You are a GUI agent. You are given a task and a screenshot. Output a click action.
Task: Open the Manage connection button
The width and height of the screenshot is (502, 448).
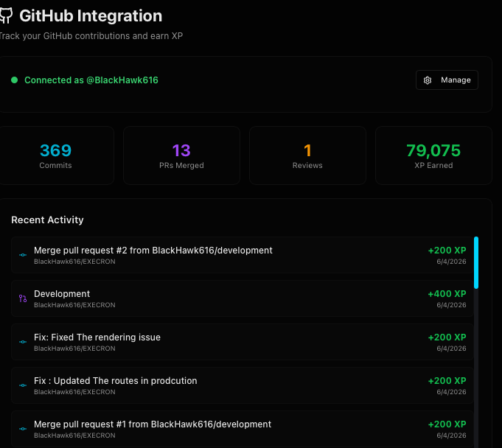pos(447,80)
